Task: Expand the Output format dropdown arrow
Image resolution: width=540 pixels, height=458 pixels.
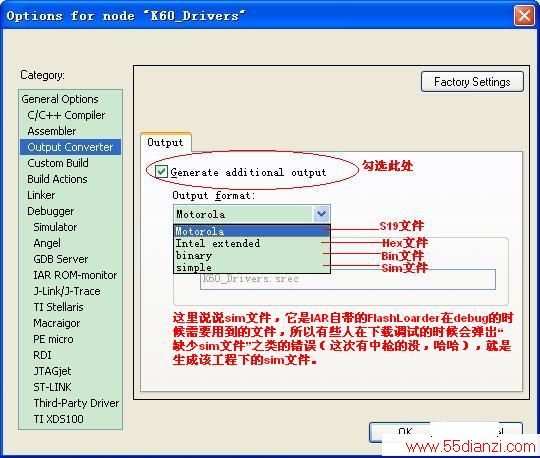Action: pyautogui.click(x=321, y=214)
